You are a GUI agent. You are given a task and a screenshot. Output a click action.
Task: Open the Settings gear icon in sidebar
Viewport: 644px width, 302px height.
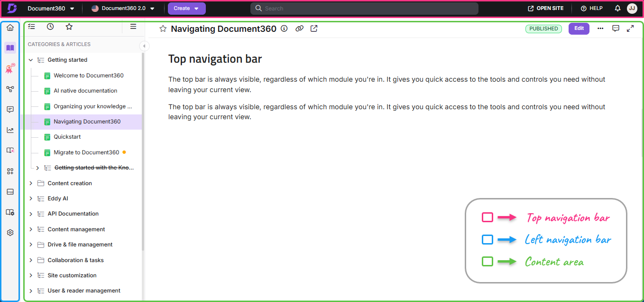pyautogui.click(x=10, y=233)
